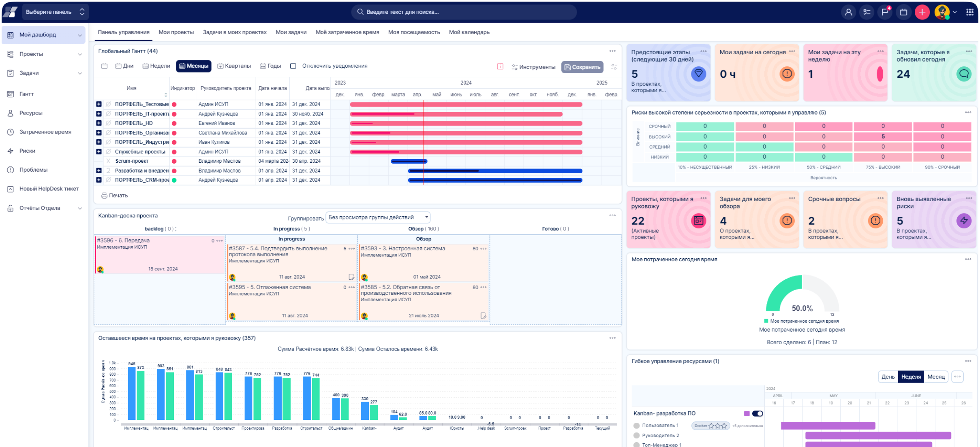Click the red info icon in Gantt toolbar
Screen dimensions: 980x447
tap(500, 66)
